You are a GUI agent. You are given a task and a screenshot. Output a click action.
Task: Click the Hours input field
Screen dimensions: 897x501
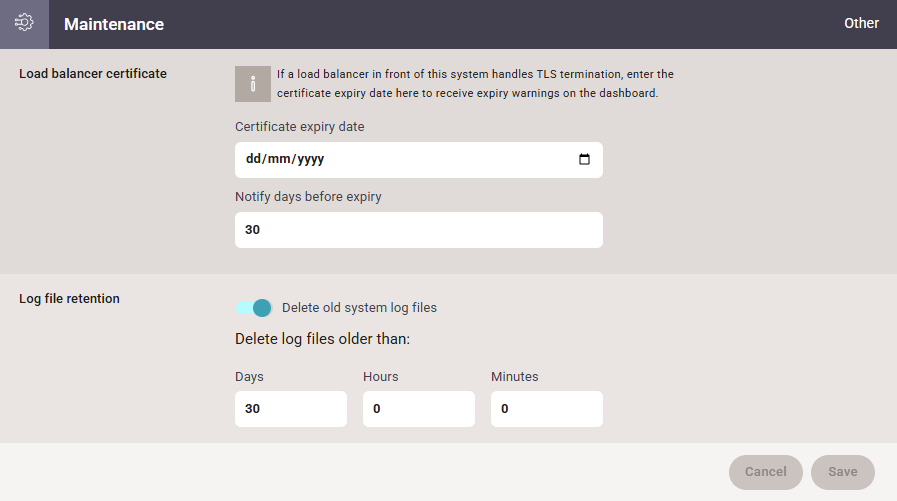(x=419, y=409)
